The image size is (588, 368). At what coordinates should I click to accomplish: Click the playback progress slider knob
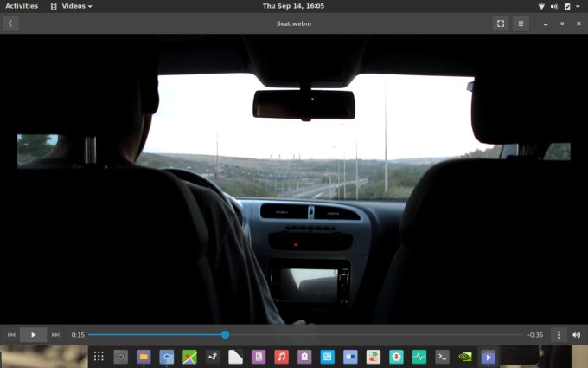[x=225, y=334]
